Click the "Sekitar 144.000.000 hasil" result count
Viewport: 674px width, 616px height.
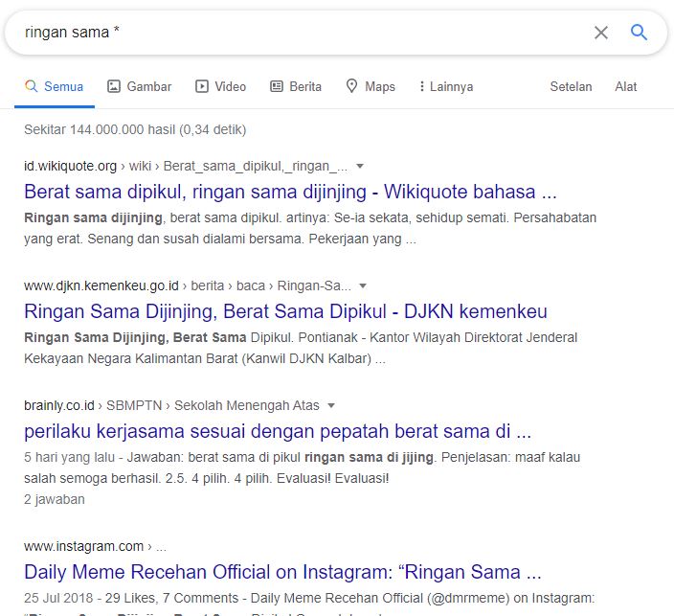point(135,129)
